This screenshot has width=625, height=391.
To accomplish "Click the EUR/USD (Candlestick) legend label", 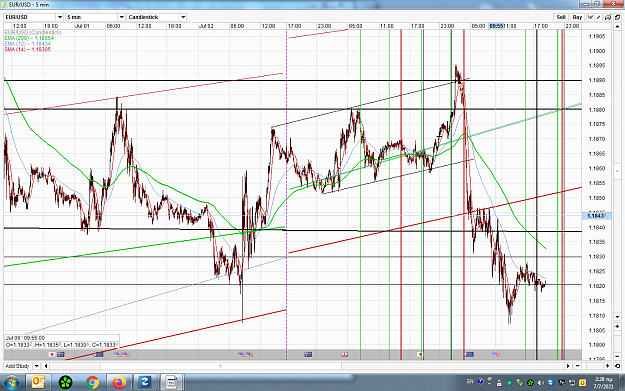I will point(33,32).
